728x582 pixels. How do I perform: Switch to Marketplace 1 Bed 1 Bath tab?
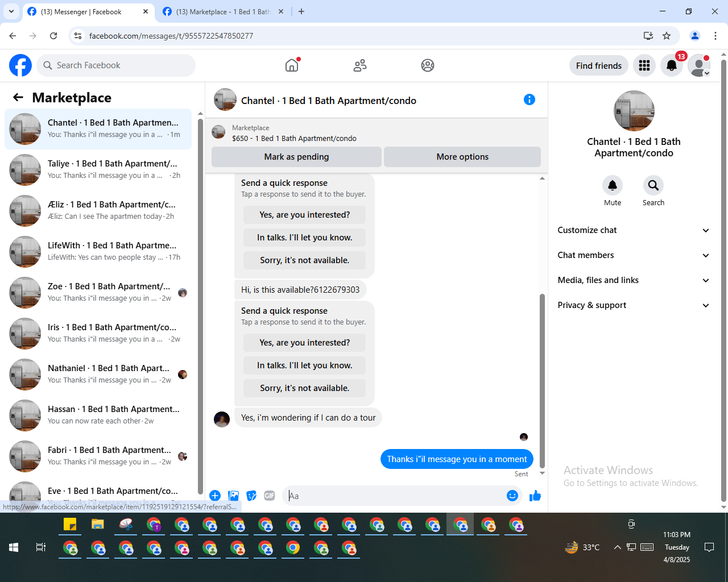click(x=223, y=11)
